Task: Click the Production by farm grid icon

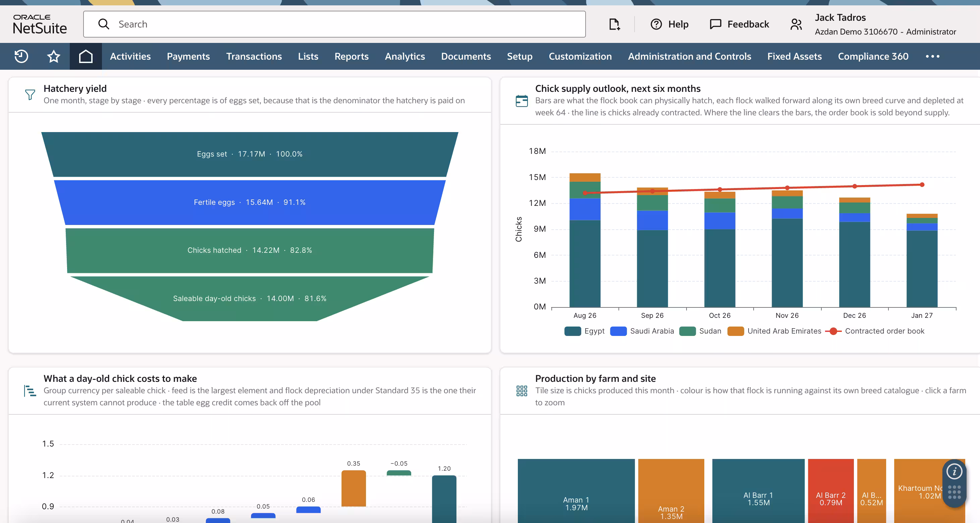Action: [x=522, y=391]
